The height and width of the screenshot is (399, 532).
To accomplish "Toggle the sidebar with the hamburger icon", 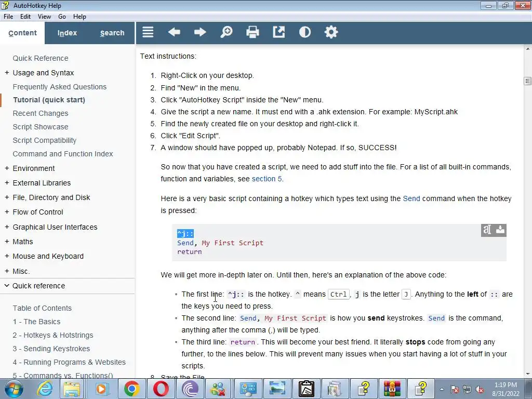I will [148, 32].
